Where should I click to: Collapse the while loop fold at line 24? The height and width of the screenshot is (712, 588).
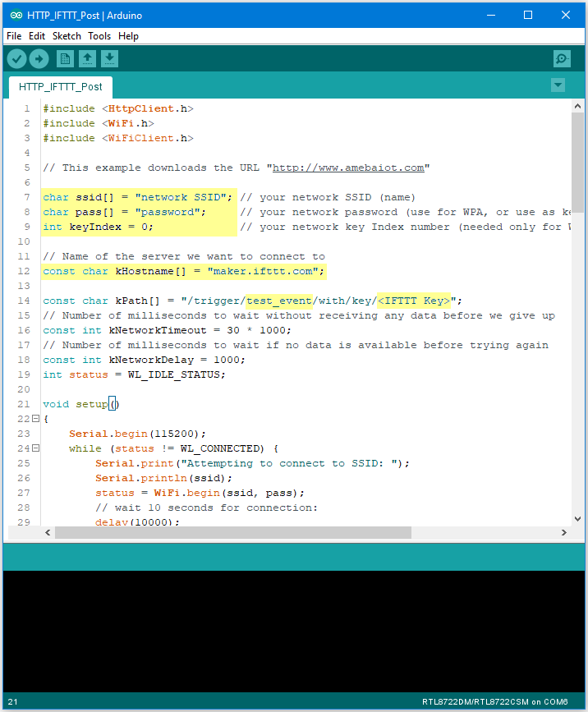(35, 448)
